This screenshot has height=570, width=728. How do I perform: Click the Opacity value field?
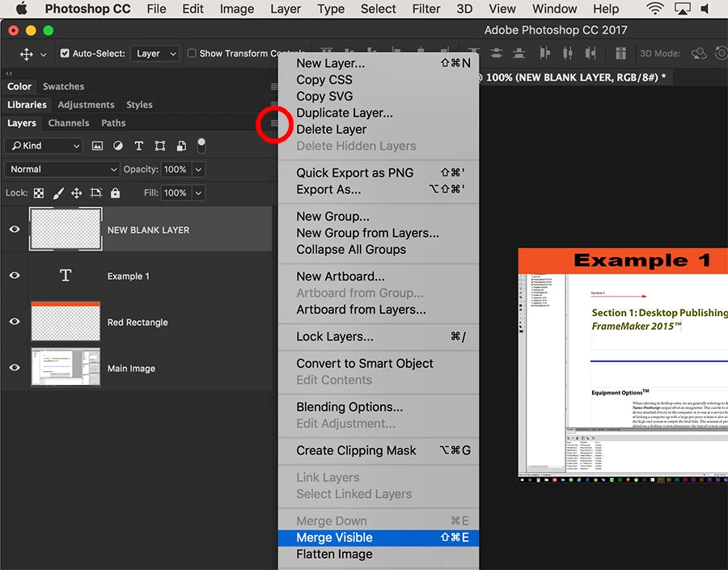pos(176,170)
